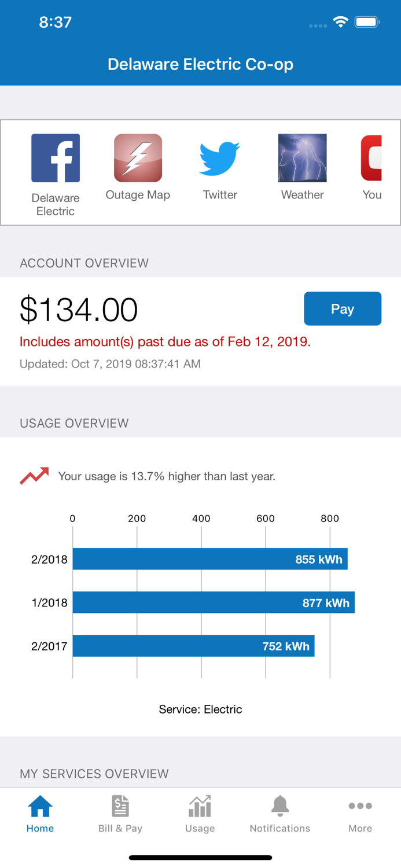Tap the More ellipsis tab

pos(360,814)
